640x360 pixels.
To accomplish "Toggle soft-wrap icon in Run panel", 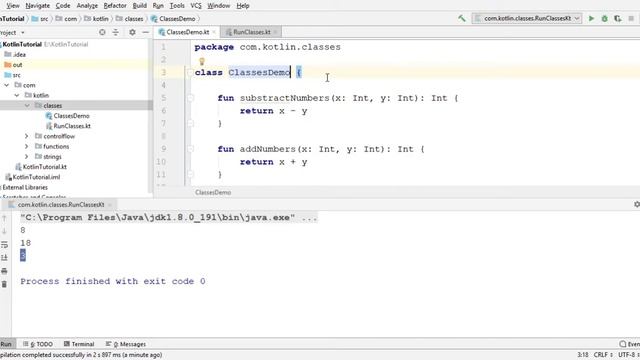I will click(x=4, y=244).
